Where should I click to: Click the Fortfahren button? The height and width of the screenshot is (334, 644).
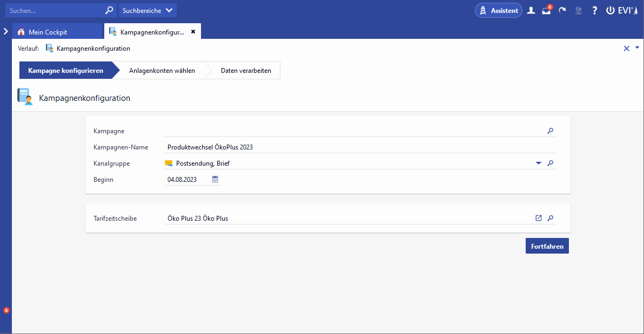(547, 246)
